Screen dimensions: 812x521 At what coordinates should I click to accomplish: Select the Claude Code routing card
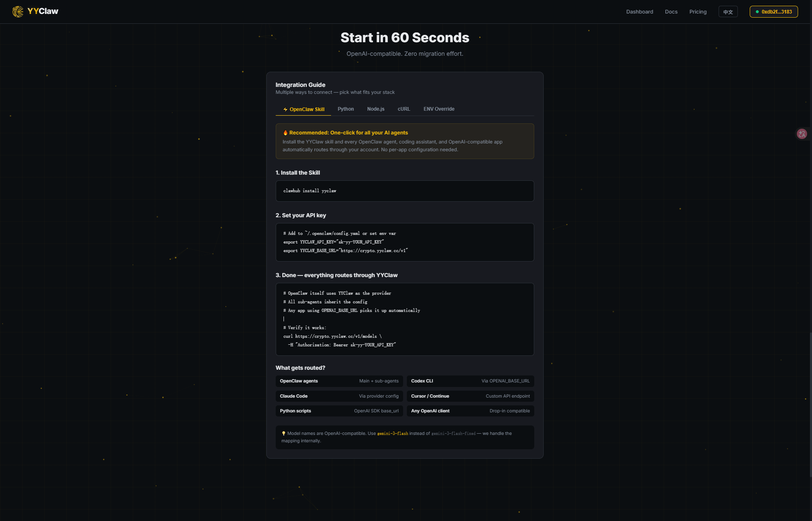point(339,396)
